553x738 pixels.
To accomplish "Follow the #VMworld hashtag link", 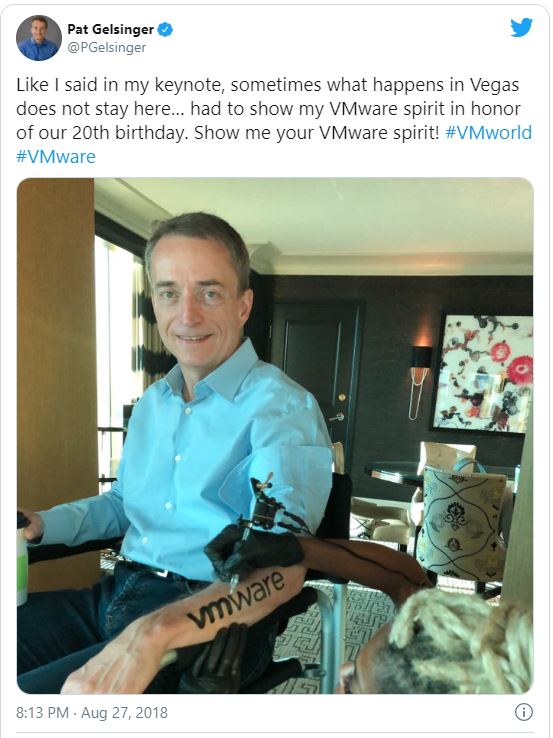I will (x=489, y=132).
